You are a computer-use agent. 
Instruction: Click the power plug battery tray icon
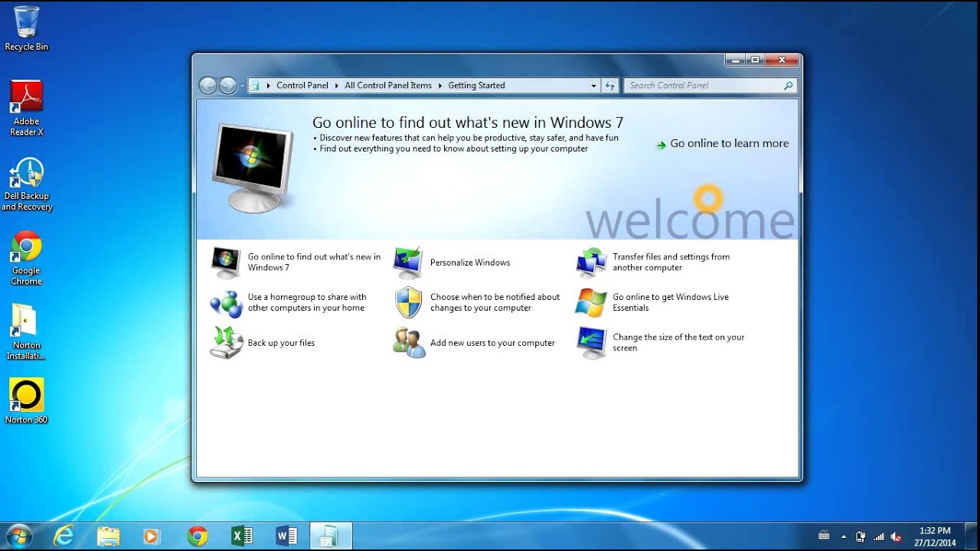point(861,536)
